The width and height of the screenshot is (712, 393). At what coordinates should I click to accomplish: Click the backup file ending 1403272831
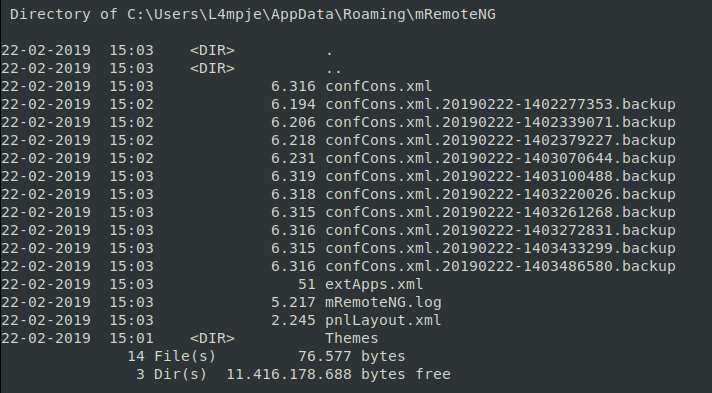click(500, 230)
